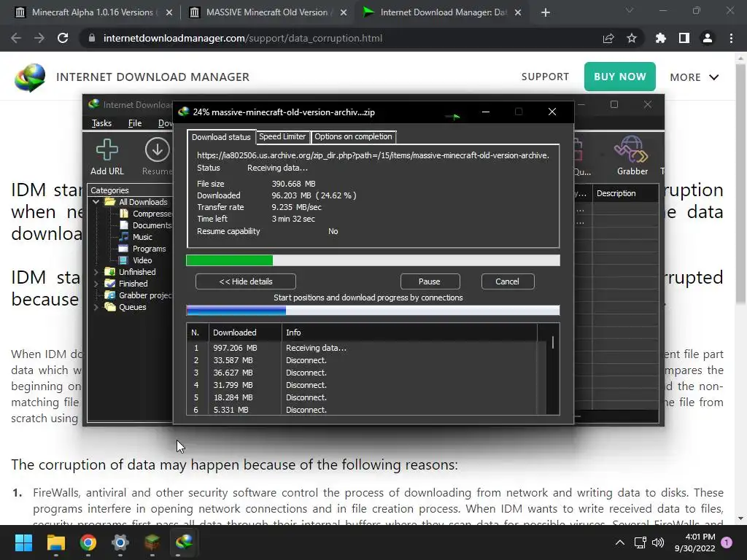Expand the Unfinished tree node
Screen dimensions: 747x560
(x=96, y=272)
